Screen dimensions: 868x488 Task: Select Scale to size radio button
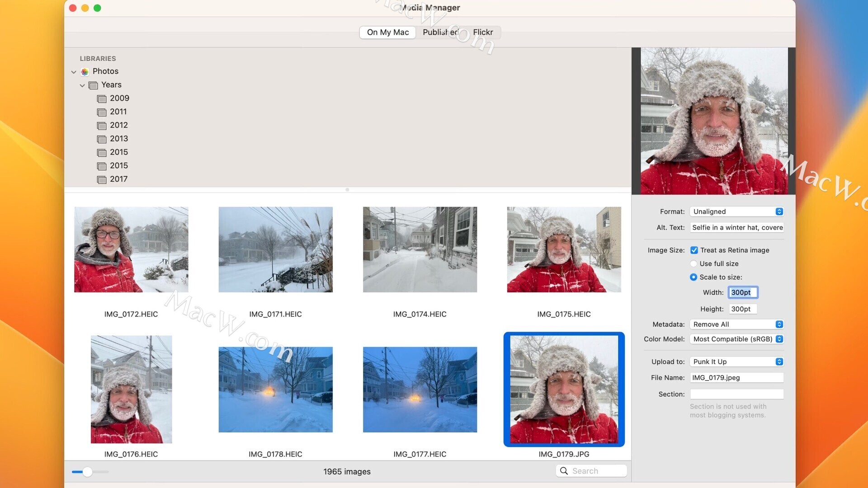pos(693,277)
